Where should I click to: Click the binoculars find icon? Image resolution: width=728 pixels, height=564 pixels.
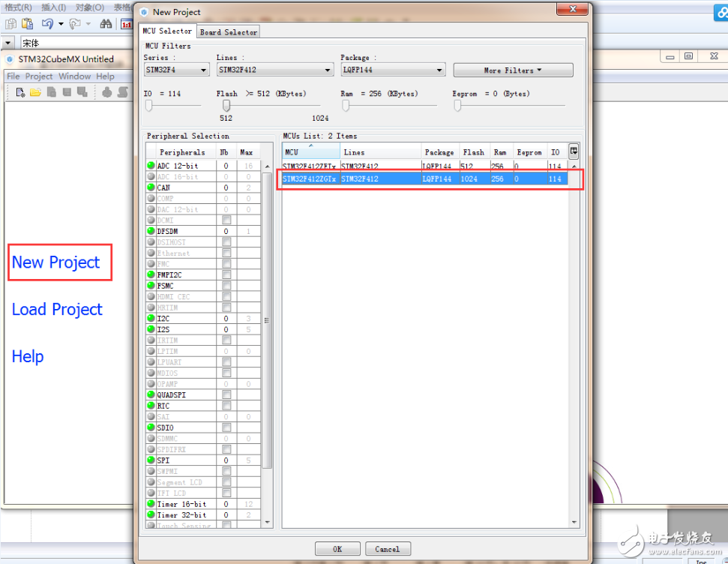[x=106, y=24]
